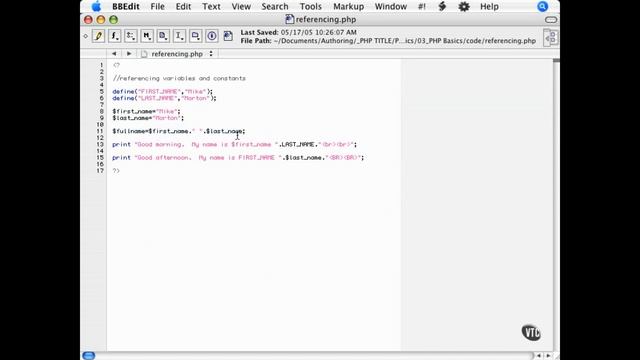
Task: Open the markers (M) popup menu
Action: click(x=147, y=36)
